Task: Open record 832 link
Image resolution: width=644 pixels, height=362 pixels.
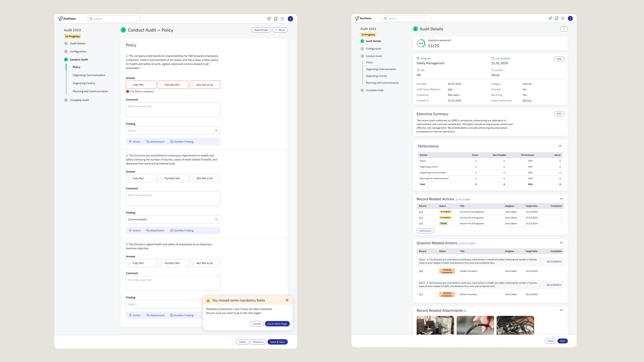Action: click(x=421, y=212)
